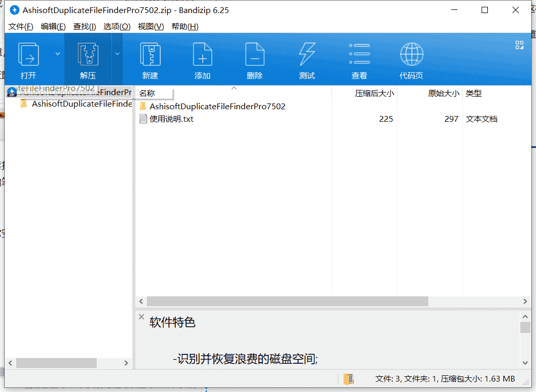Screen dimensions: 536x392
Task: Open the 选项(O) menu
Action: [x=117, y=27]
